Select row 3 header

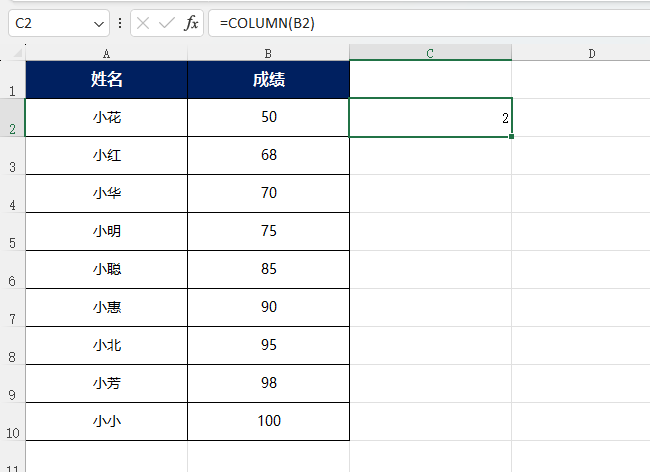(12, 156)
